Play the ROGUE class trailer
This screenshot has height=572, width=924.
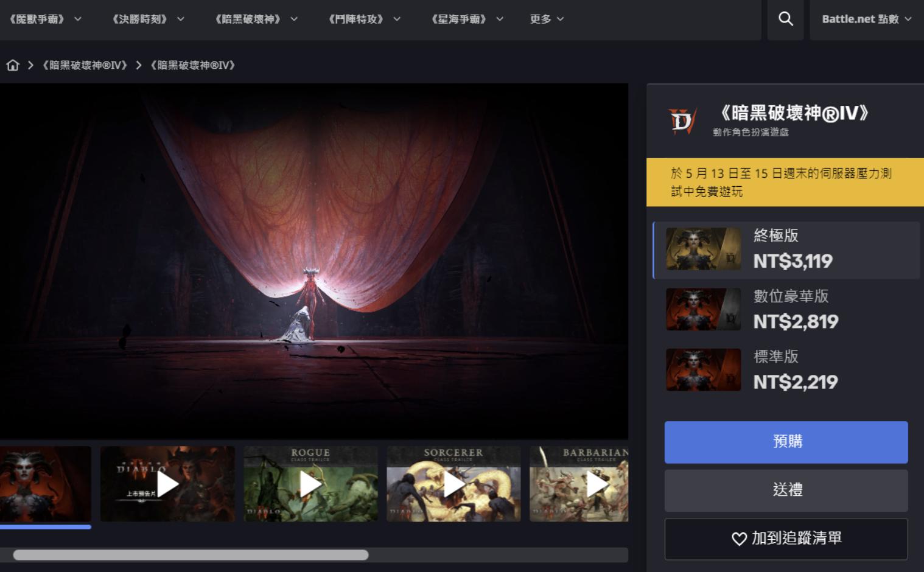(311, 484)
